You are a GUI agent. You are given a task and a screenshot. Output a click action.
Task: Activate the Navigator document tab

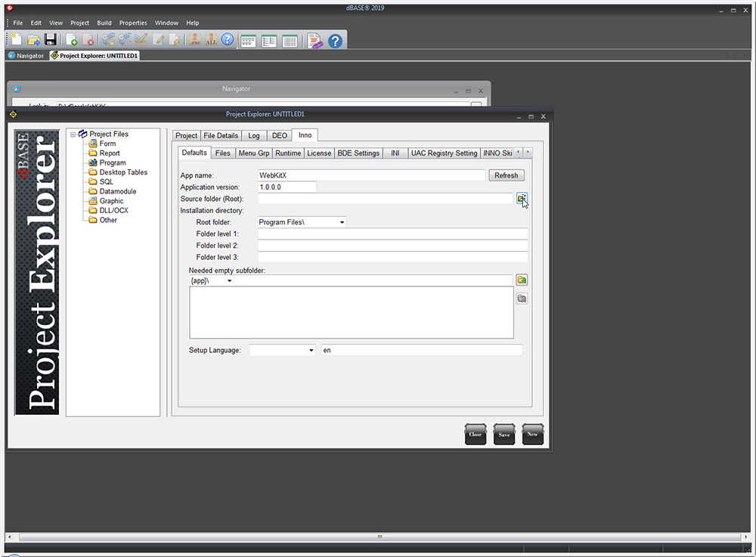tap(26, 56)
